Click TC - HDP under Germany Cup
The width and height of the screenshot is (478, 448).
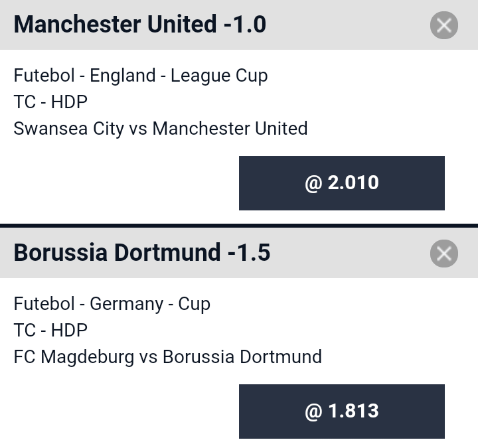click(50, 331)
